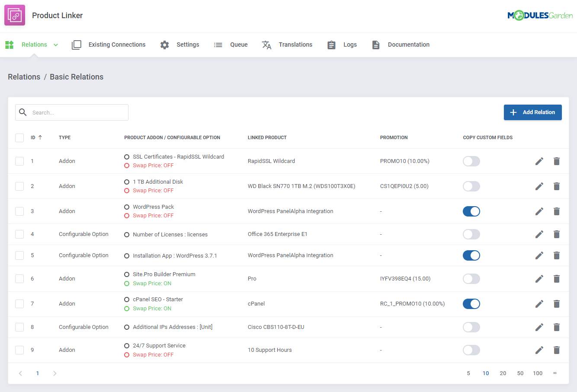
Task: Tick the select-all checkbox in table header
Action: (19, 138)
